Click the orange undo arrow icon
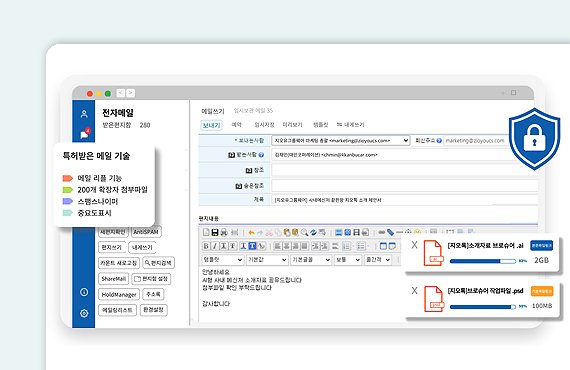Image resolution: width=570 pixels, height=370 pixels. pyautogui.click(x=251, y=232)
